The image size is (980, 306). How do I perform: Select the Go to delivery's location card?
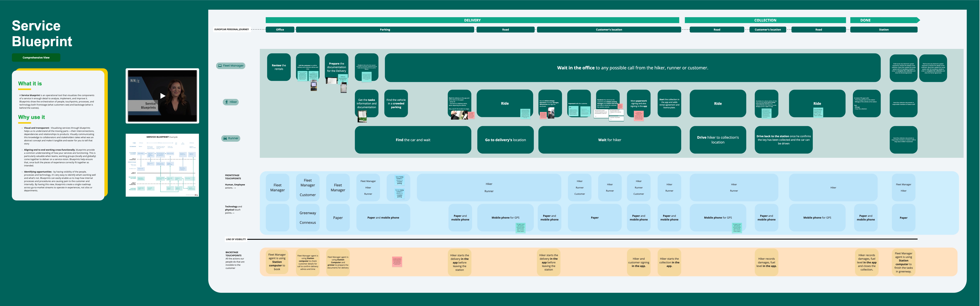(x=506, y=140)
